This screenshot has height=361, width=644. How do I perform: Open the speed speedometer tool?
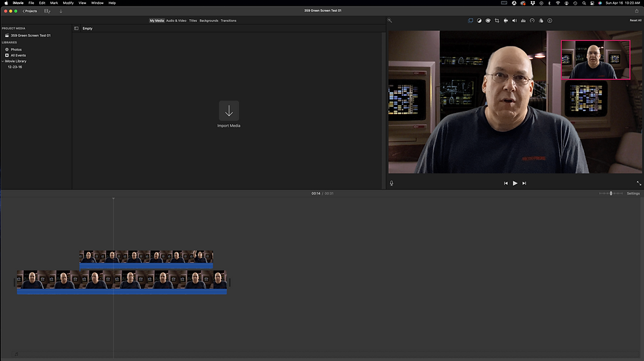pyautogui.click(x=532, y=20)
